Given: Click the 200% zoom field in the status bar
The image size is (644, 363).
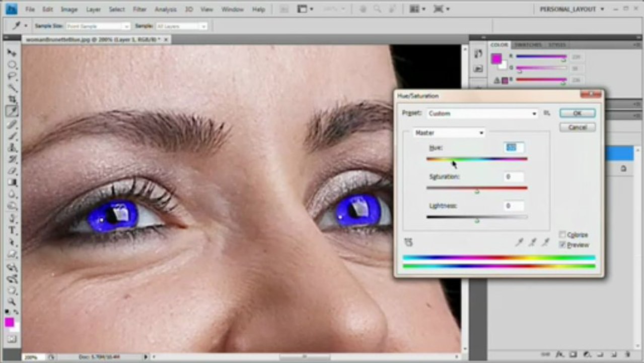Looking at the screenshot, I should coord(31,357).
